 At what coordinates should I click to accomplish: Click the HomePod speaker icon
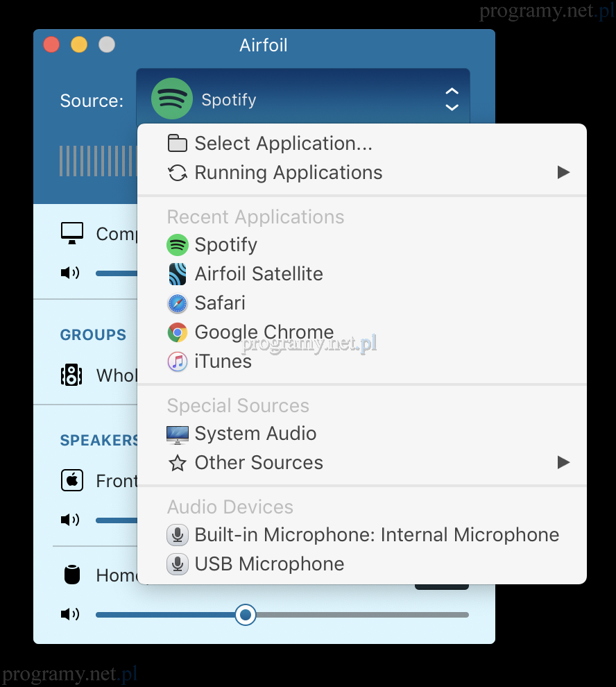pos(72,575)
